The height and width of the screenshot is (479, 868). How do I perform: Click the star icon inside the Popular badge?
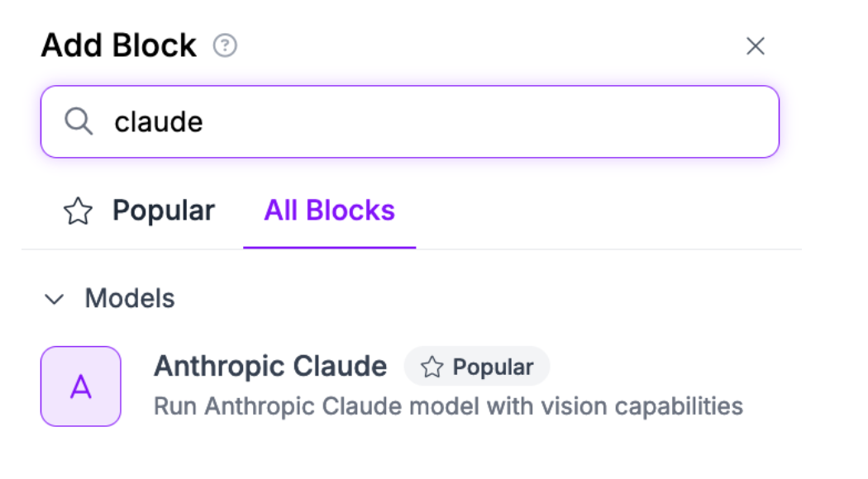pos(432,367)
